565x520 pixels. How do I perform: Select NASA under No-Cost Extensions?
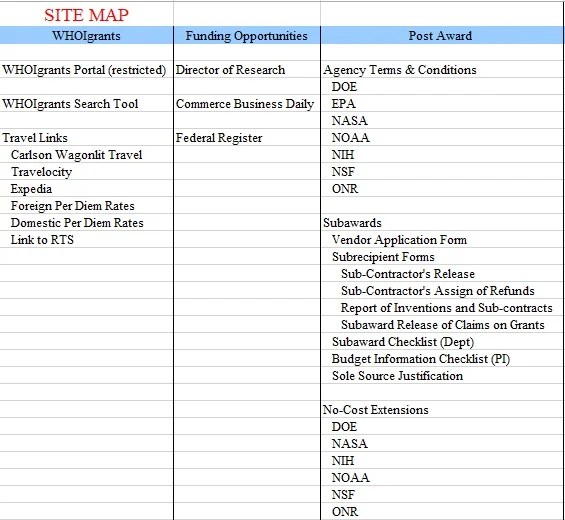click(x=350, y=444)
